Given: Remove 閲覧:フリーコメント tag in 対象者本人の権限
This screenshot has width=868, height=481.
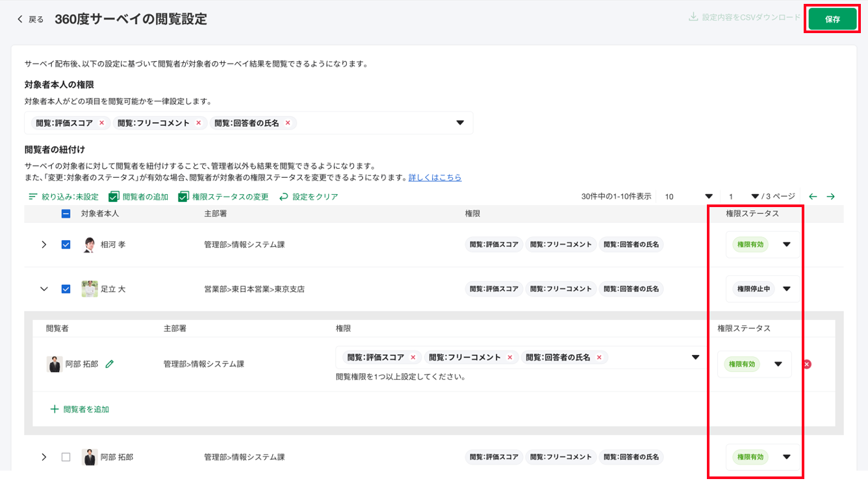Looking at the screenshot, I should 198,123.
